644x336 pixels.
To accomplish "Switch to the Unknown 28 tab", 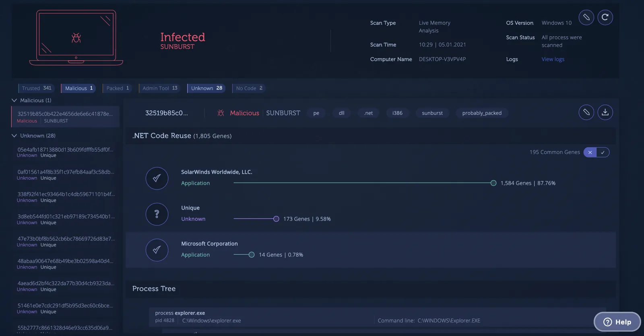I will tap(206, 88).
